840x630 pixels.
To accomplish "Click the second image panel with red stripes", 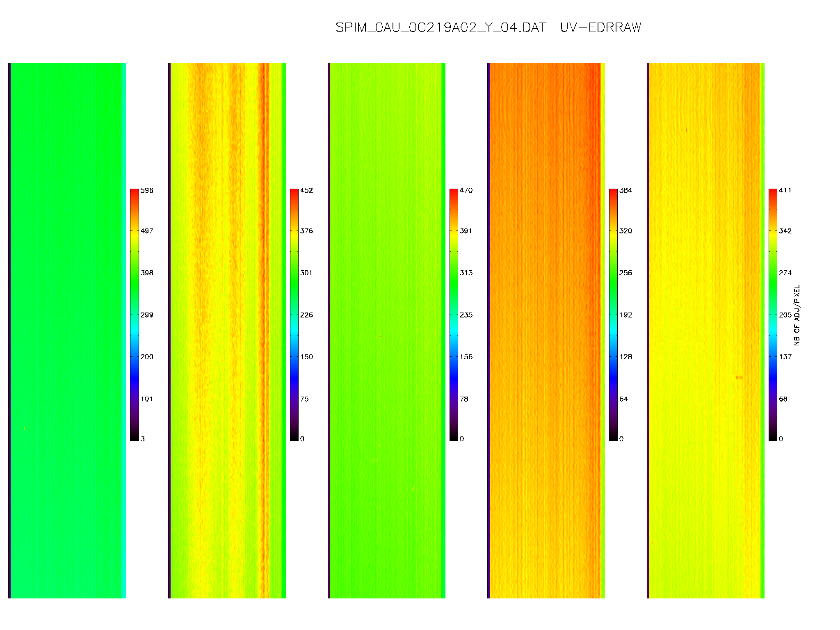I will [x=227, y=330].
